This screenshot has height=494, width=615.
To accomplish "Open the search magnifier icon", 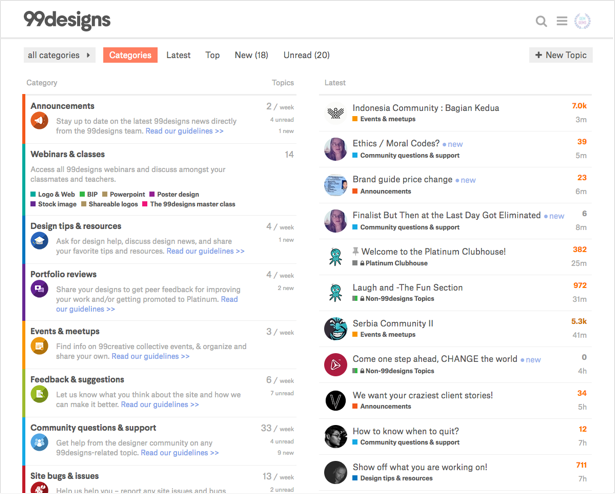I will [541, 21].
